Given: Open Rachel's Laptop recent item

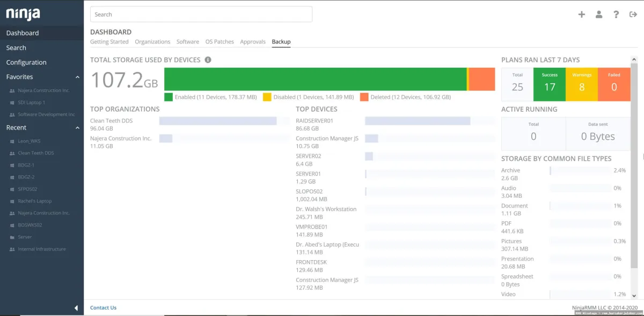Looking at the screenshot, I should pos(35,201).
